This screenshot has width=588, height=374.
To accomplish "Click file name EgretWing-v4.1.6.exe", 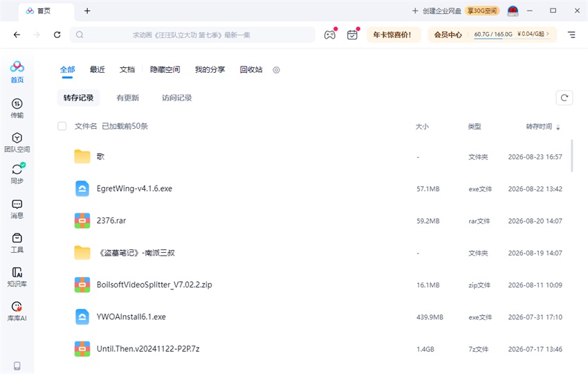I will (x=134, y=188).
